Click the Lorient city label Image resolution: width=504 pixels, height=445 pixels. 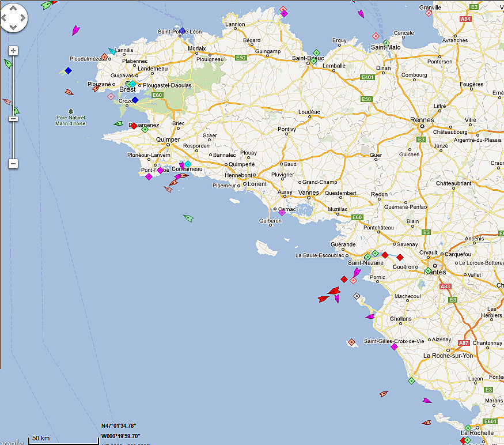point(257,184)
